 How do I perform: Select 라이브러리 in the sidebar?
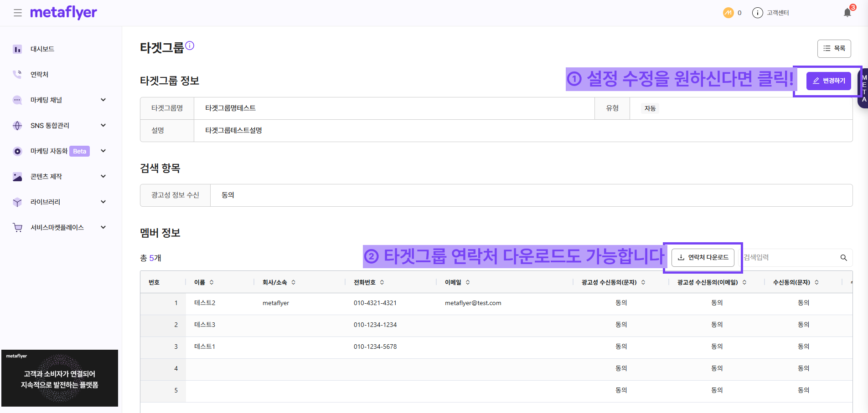click(46, 202)
